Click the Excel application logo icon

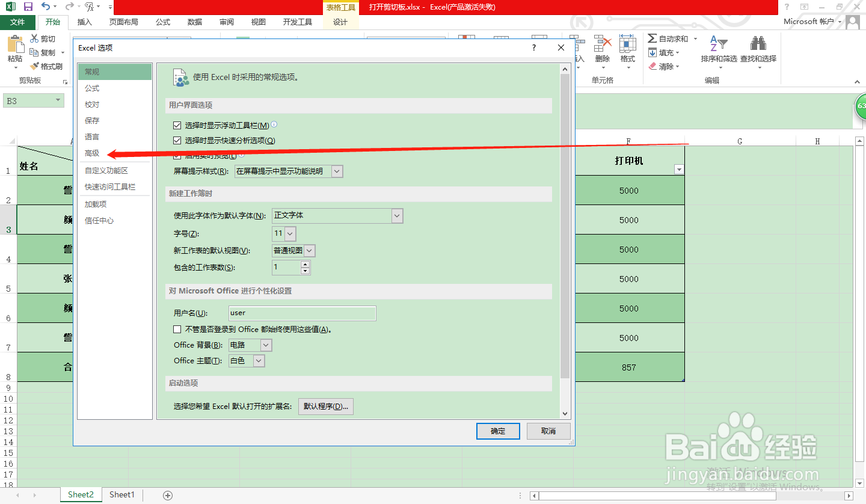point(10,7)
